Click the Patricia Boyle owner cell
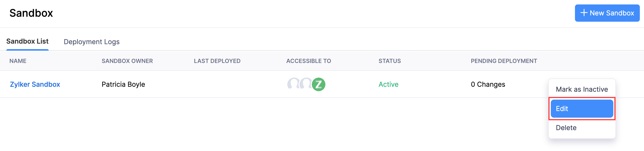644x151 pixels. pyautogui.click(x=123, y=84)
